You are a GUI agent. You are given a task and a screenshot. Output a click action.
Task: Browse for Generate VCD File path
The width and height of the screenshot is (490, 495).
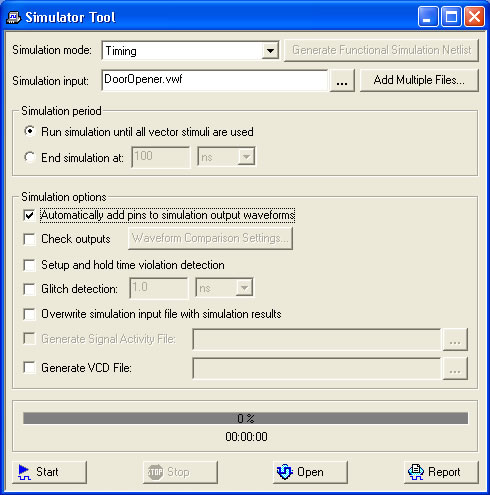tap(455, 368)
